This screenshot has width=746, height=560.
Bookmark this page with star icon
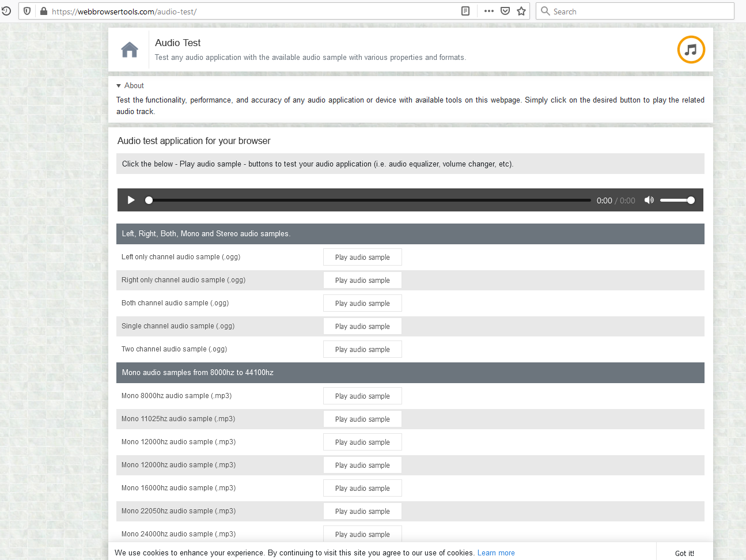pos(521,11)
